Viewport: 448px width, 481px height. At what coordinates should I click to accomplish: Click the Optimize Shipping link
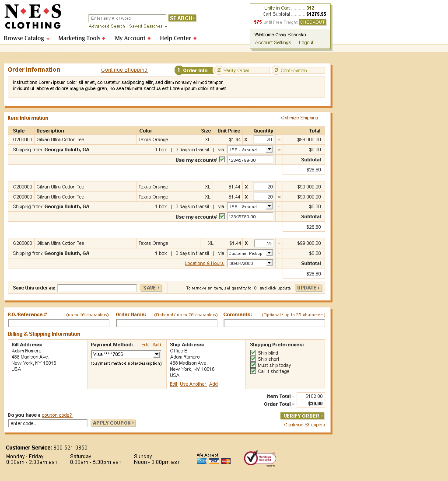click(300, 118)
